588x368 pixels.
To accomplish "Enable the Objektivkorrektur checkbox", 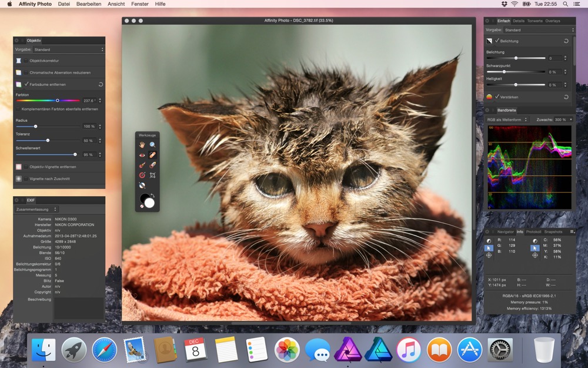I will (x=26, y=61).
